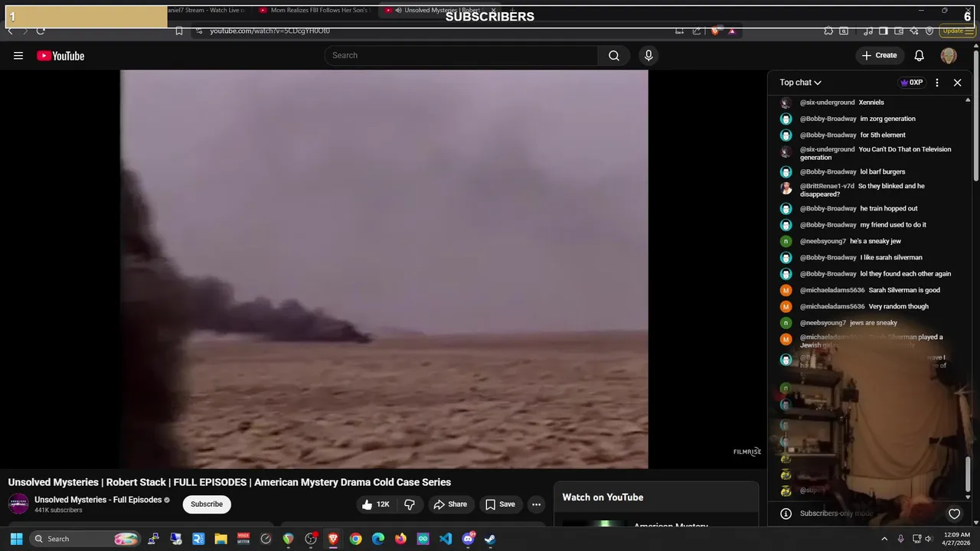Image resolution: width=980 pixels, height=551 pixels.
Task: Save the video to a playlist
Action: [x=500, y=504]
